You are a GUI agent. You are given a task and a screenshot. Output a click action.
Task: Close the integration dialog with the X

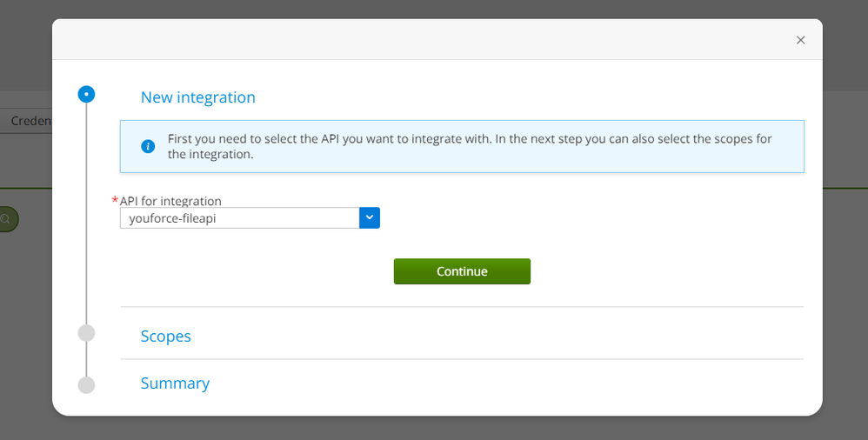(x=800, y=40)
